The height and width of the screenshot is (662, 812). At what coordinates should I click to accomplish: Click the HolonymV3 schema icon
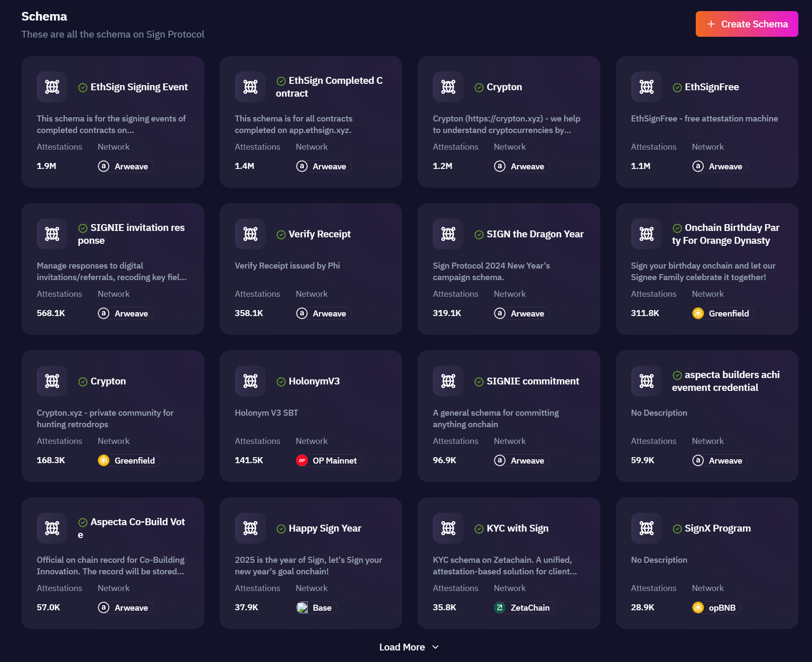250,381
